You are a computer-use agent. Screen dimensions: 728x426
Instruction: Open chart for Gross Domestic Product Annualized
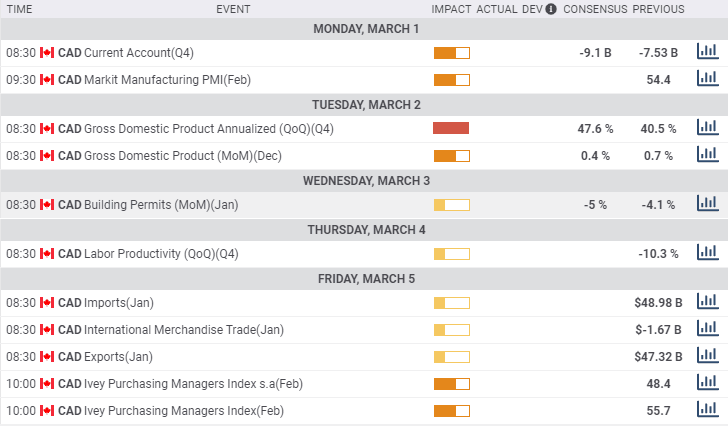coord(707,128)
